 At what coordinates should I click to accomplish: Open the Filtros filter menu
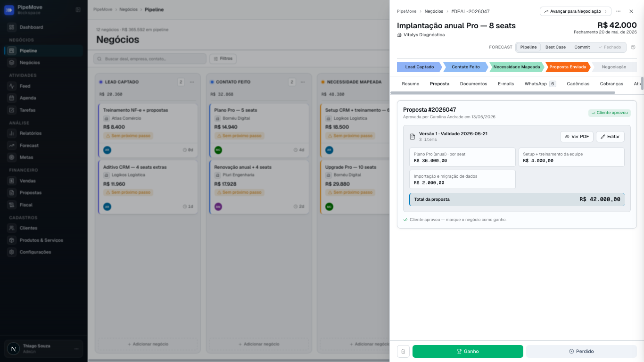(x=223, y=58)
